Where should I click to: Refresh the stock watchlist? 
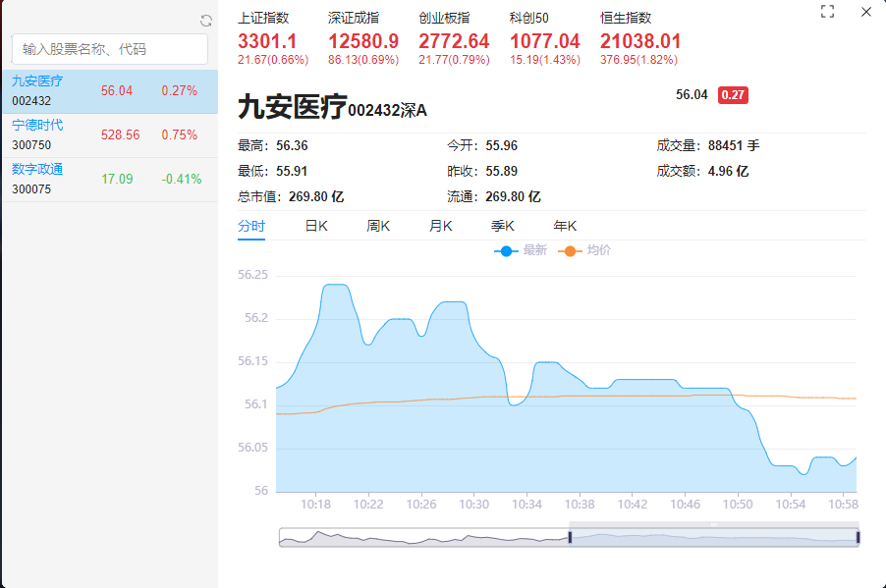pyautogui.click(x=206, y=18)
